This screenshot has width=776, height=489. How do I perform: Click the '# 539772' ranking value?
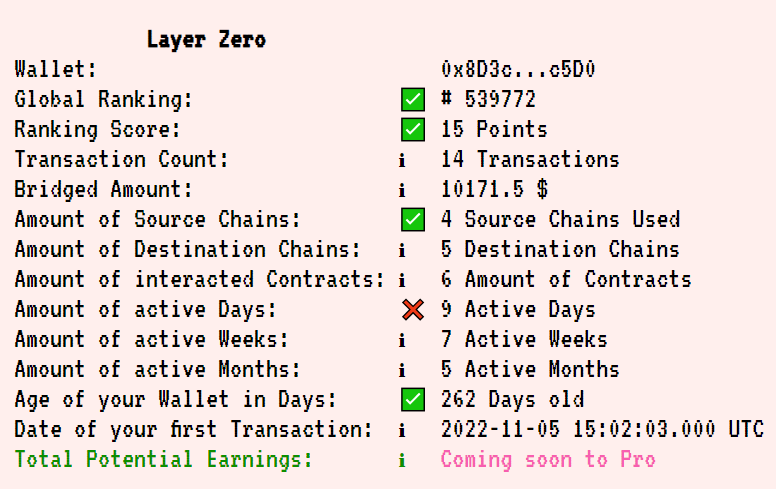[488, 99]
